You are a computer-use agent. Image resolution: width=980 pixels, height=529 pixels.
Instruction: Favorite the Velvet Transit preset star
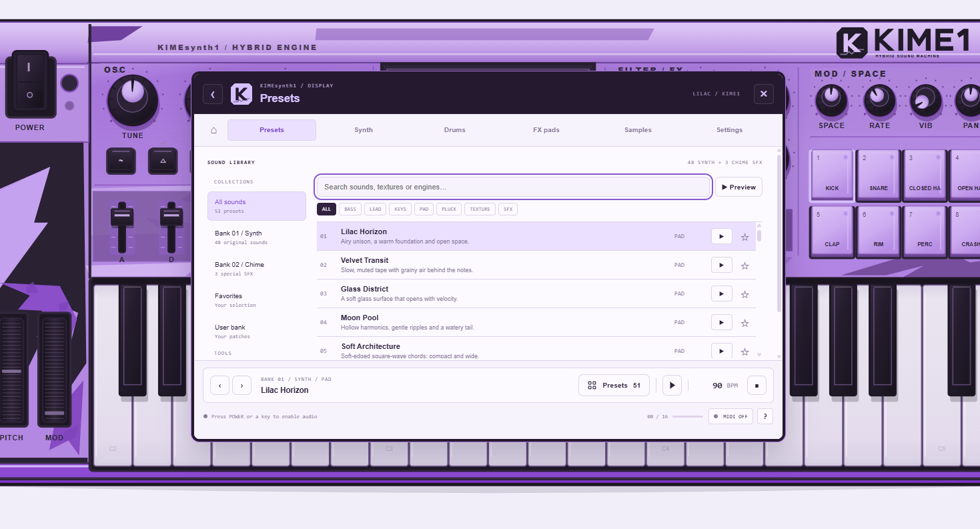[745, 266]
